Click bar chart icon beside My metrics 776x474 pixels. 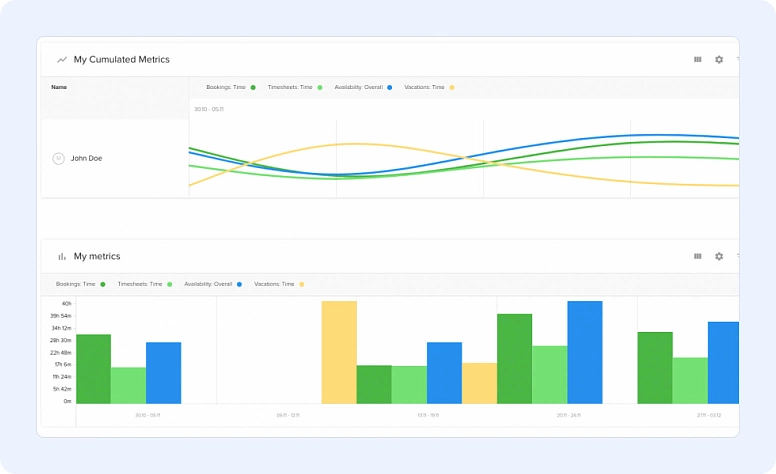coord(62,257)
